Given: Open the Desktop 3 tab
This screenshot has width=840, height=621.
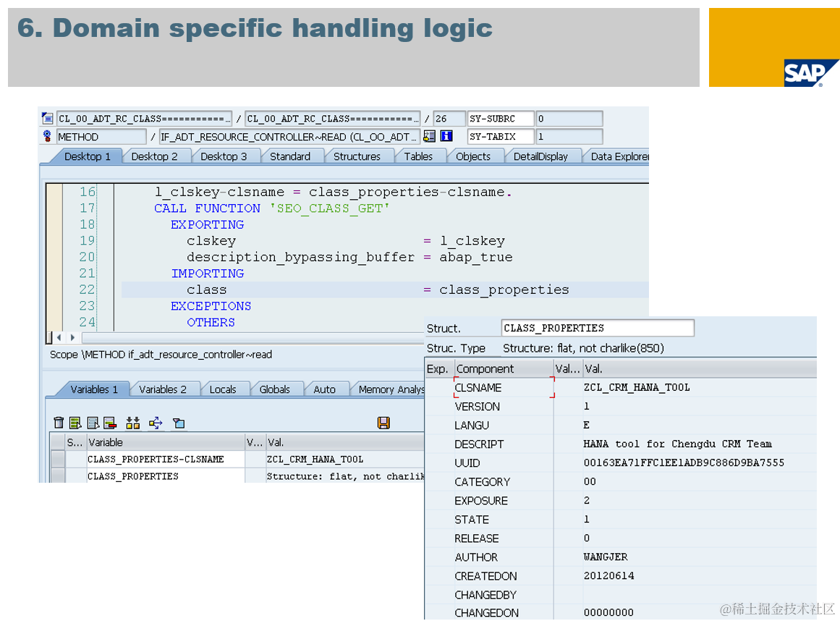Looking at the screenshot, I should coord(224,156).
